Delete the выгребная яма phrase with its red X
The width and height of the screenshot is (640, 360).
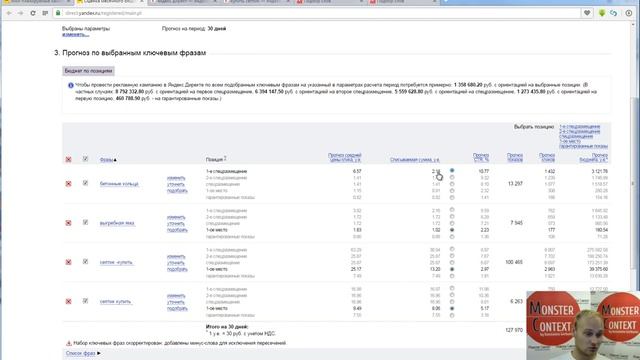click(69, 223)
